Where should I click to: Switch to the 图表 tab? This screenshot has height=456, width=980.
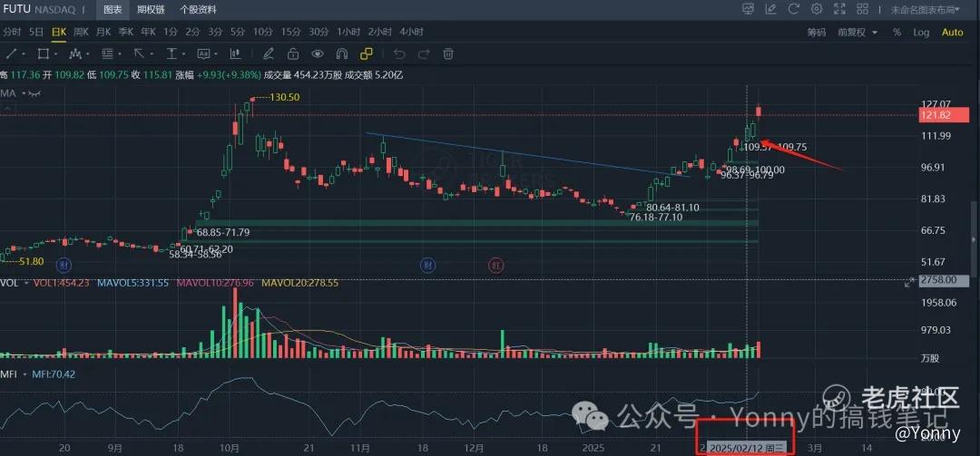pyautogui.click(x=113, y=9)
